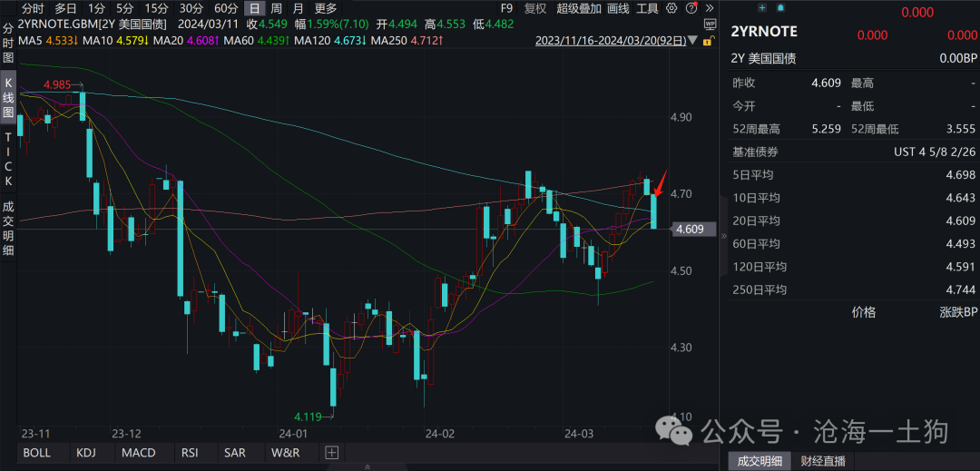Click the WP monitor display icon
This screenshot has height=471, width=980.
pyautogui.click(x=710, y=25)
